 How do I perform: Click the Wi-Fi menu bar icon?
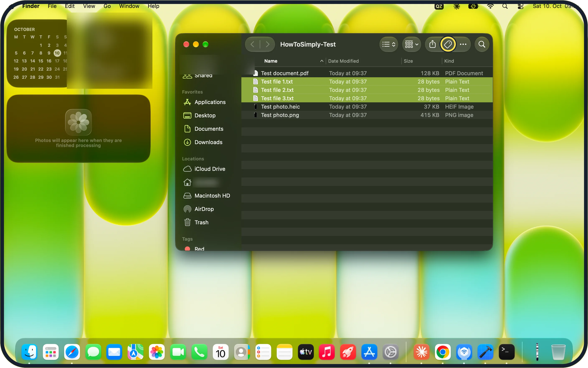[x=490, y=6]
